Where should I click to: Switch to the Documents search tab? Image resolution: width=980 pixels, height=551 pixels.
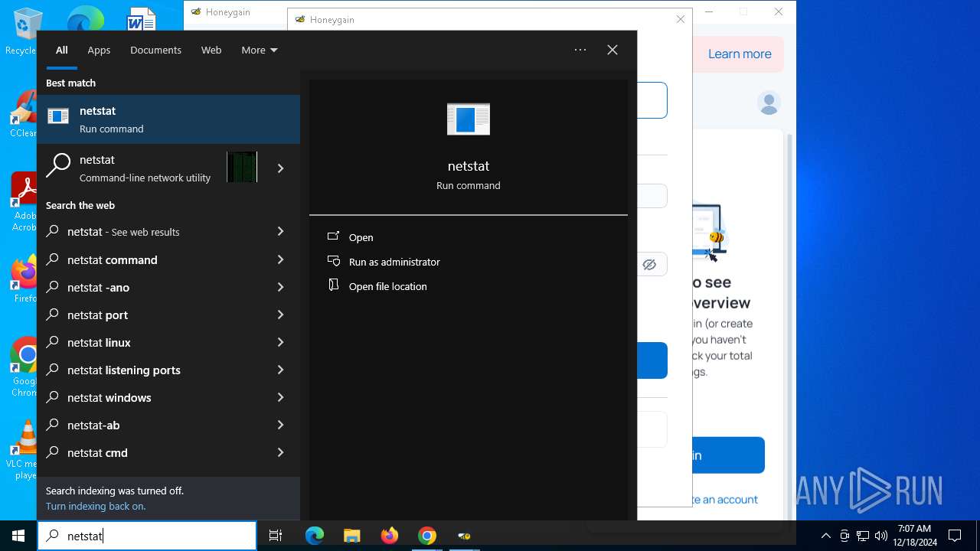click(155, 51)
